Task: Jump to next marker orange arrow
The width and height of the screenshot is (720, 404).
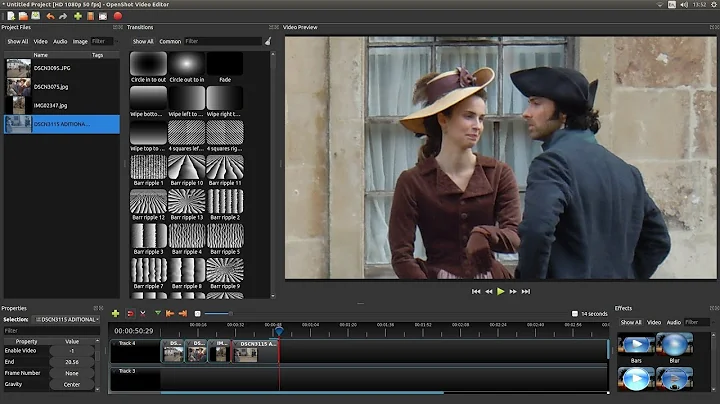Action: (x=183, y=314)
